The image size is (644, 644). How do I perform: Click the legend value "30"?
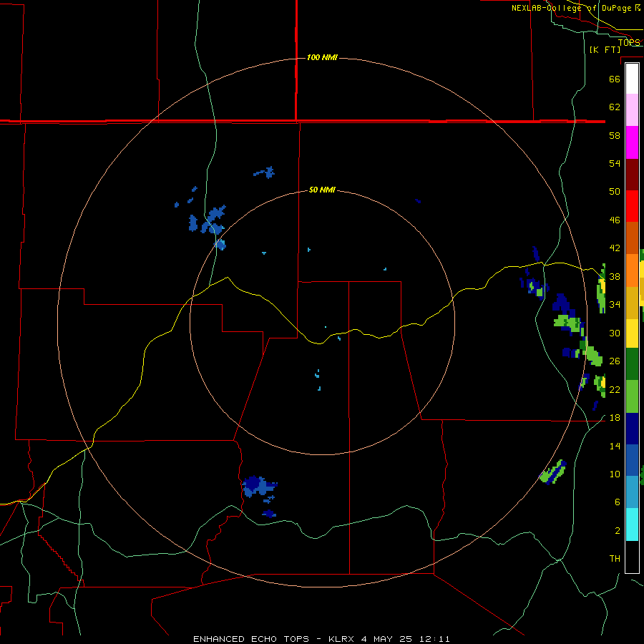(615, 333)
